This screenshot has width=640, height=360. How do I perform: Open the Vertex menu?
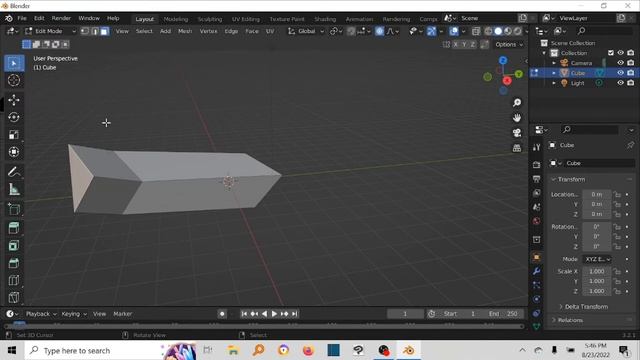[209, 31]
